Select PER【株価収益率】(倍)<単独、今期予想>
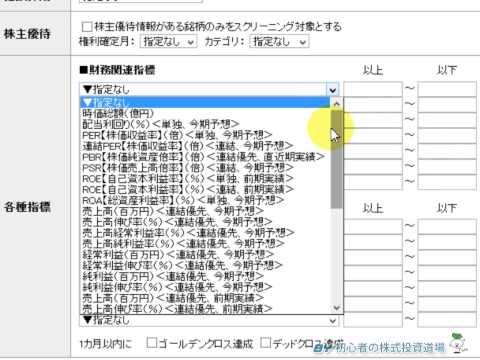Image resolution: width=480 pixels, height=360 pixels. [205, 135]
